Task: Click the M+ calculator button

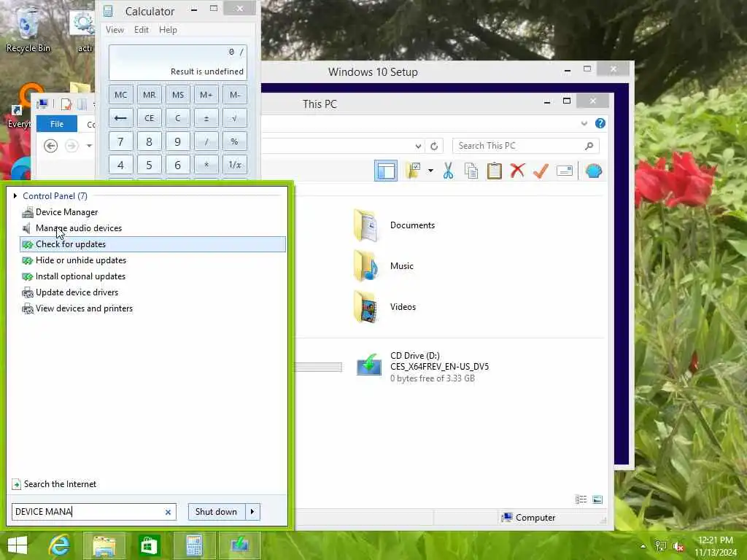Action: 206,95
